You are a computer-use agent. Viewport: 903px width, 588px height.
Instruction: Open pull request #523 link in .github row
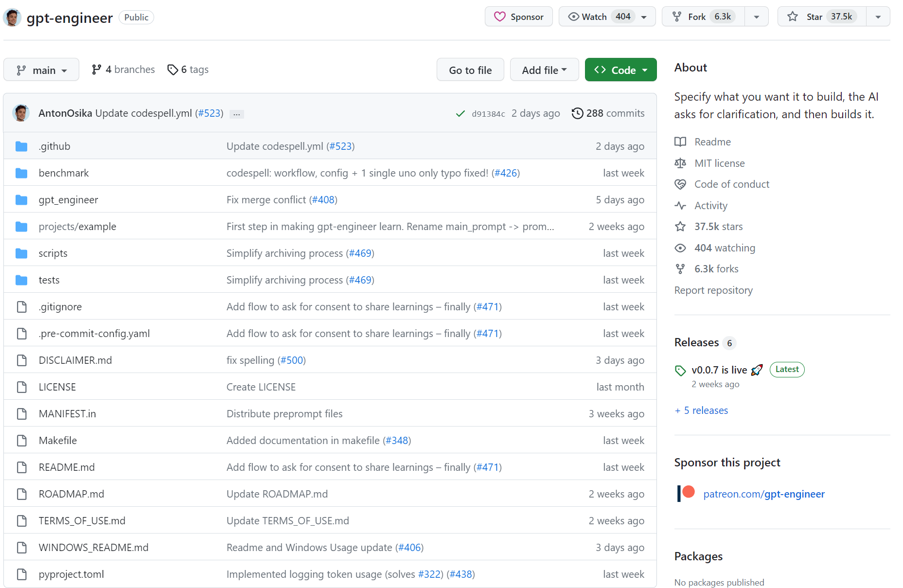(x=340, y=146)
